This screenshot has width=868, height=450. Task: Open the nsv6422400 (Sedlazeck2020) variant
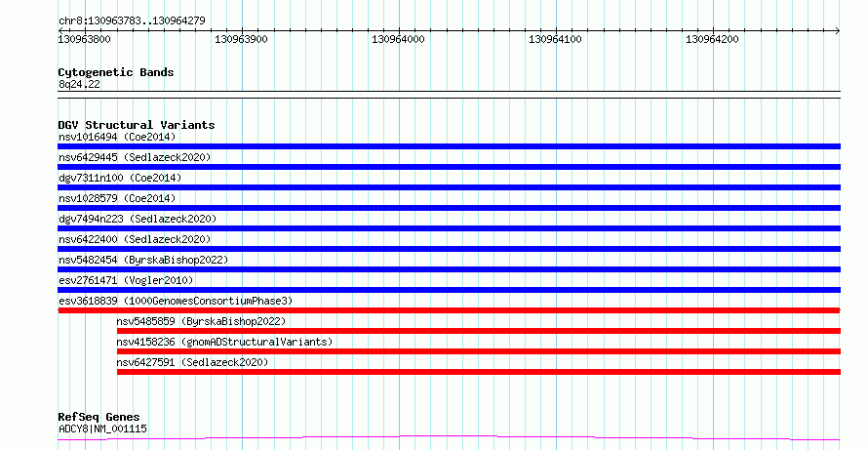tap(135, 239)
